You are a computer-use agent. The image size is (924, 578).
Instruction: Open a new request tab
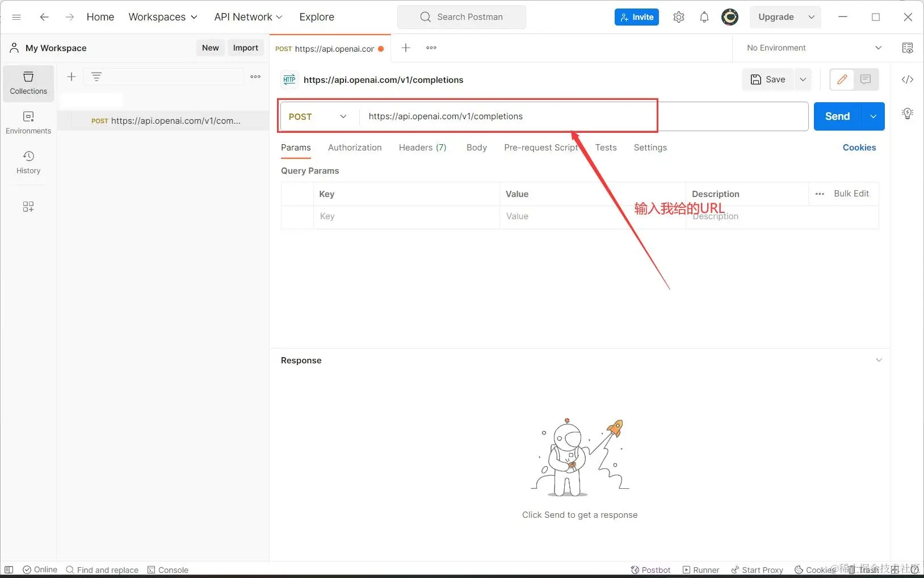(x=406, y=48)
